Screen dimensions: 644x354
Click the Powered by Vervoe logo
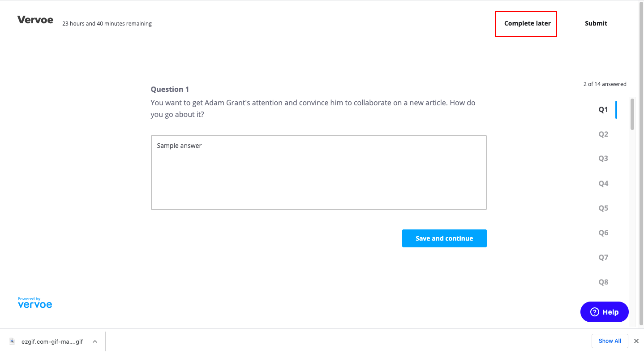[35, 302]
